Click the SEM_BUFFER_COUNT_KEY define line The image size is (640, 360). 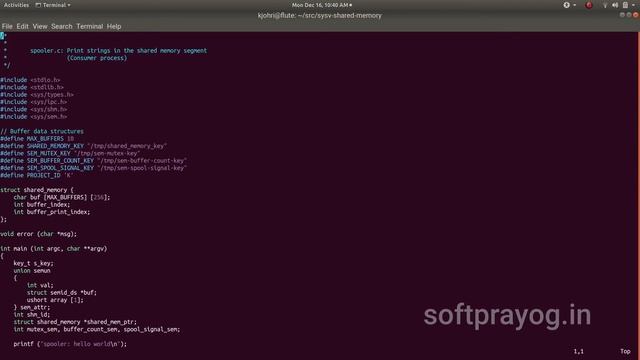point(93,161)
